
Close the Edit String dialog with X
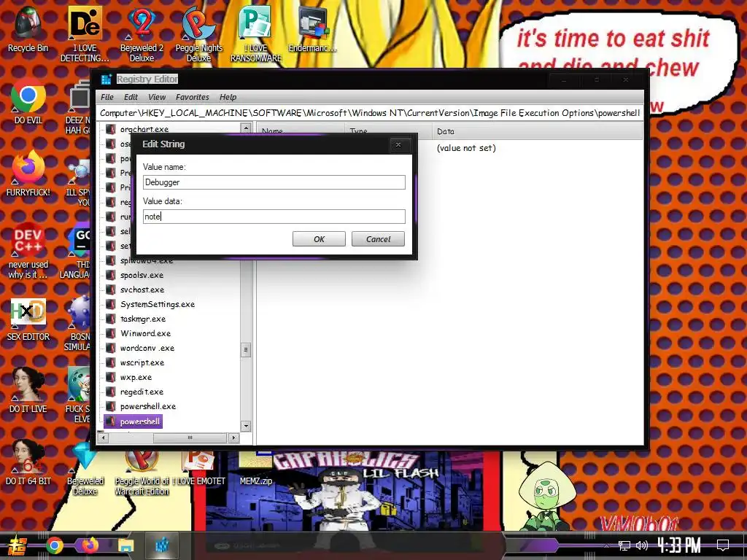coord(398,145)
